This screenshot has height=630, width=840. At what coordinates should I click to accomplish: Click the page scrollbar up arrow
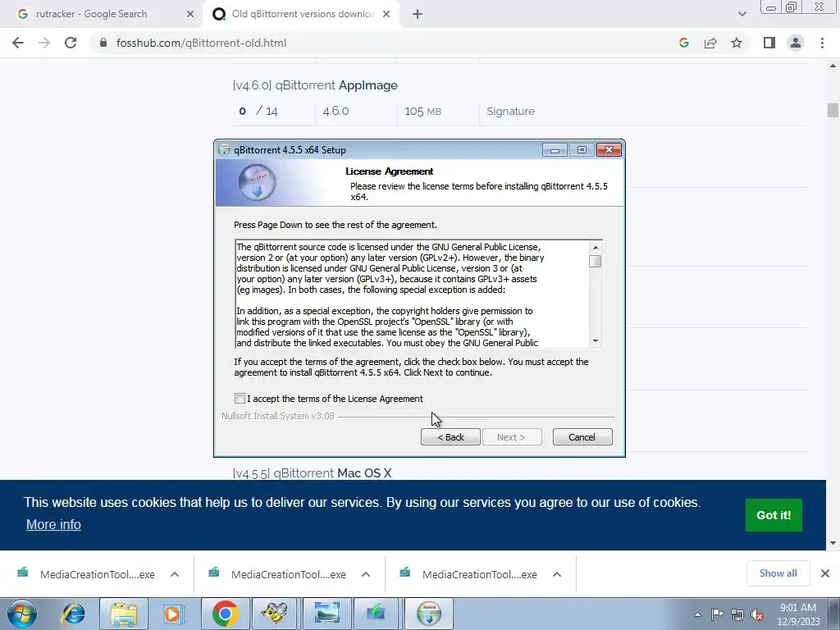pos(833,66)
